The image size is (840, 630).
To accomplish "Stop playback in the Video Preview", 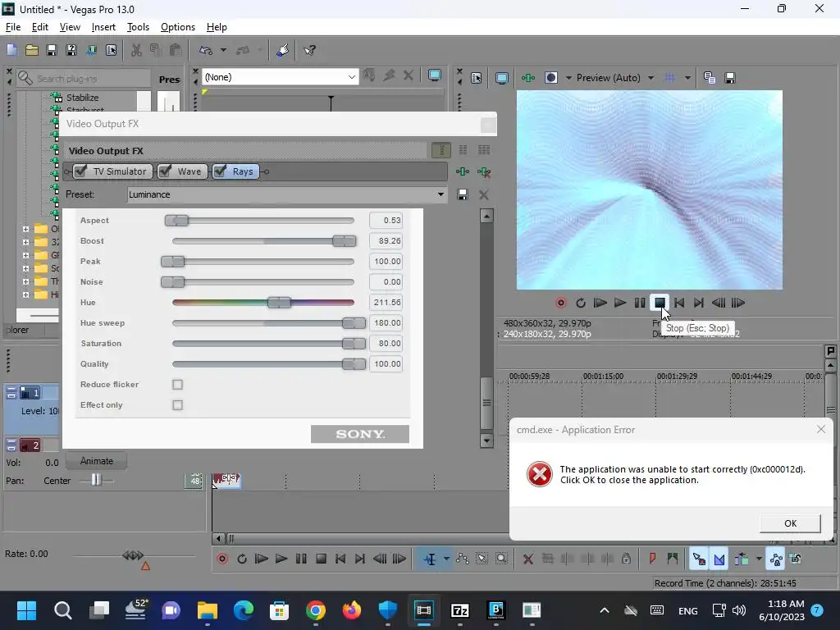I will coord(660,303).
